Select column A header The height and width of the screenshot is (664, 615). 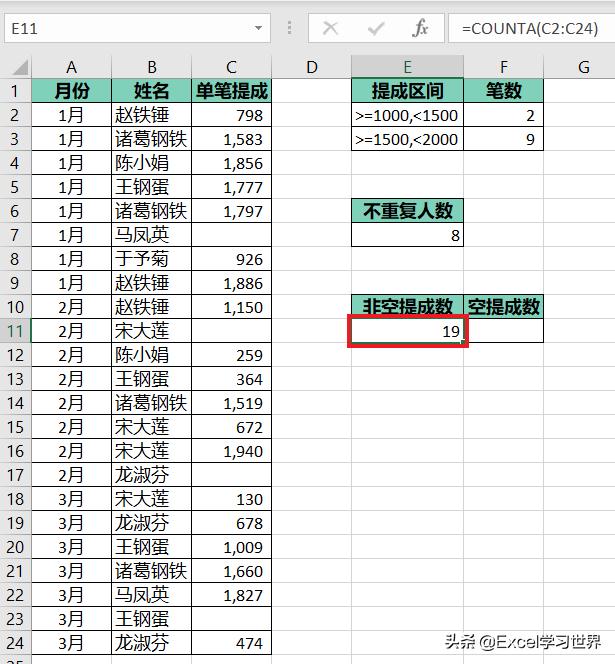(x=71, y=67)
